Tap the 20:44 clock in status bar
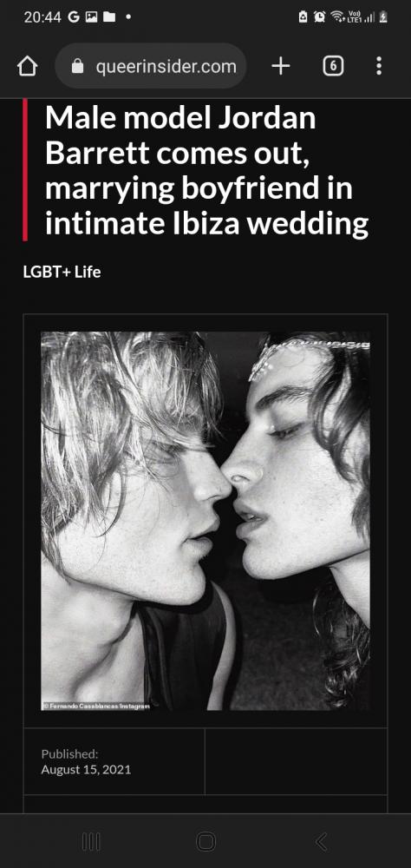411x868 pixels. [x=42, y=17]
